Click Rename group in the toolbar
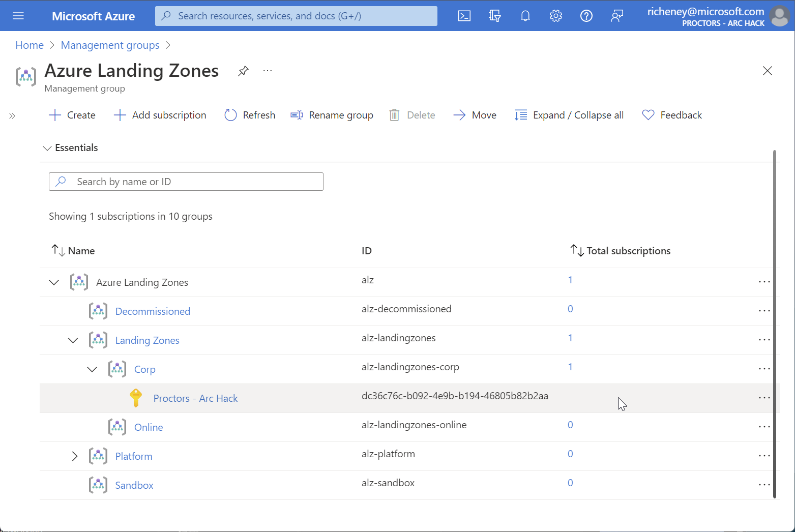Viewport: 795px width, 532px height. pos(332,115)
